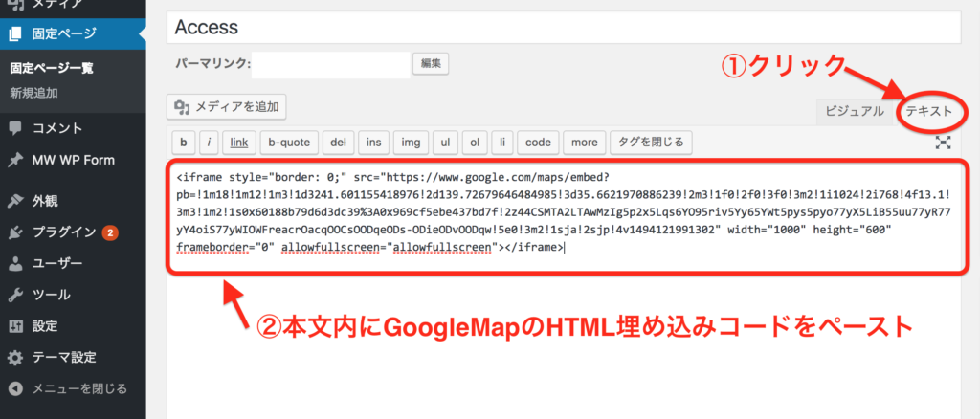Screen dimensions: 980x419
Task: Switch to the テキスト editor tab
Action: tap(928, 111)
